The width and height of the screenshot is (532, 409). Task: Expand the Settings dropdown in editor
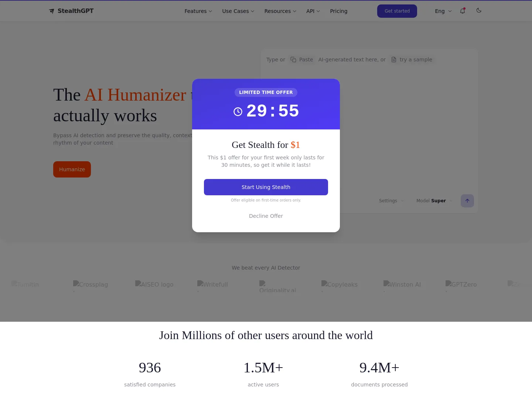click(392, 201)
